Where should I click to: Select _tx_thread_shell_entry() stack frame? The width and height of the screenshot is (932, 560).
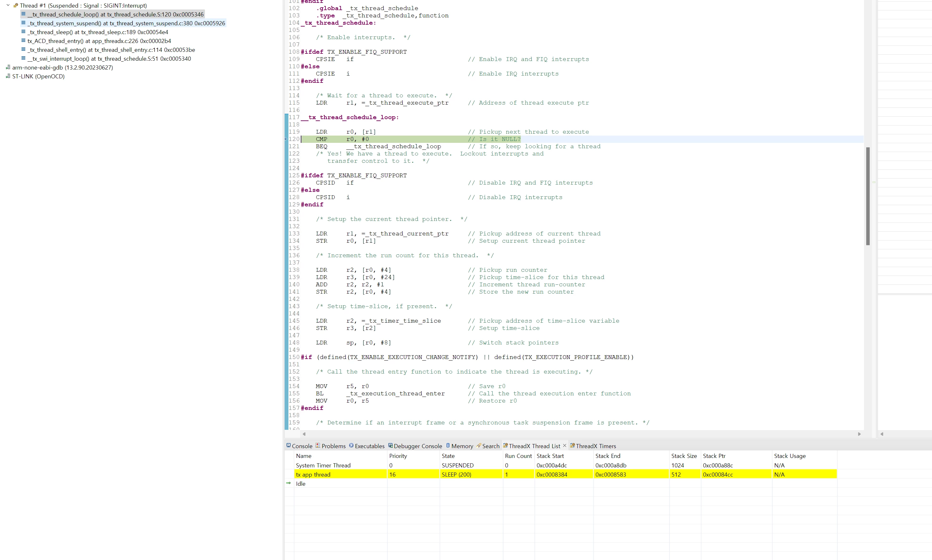108,50
